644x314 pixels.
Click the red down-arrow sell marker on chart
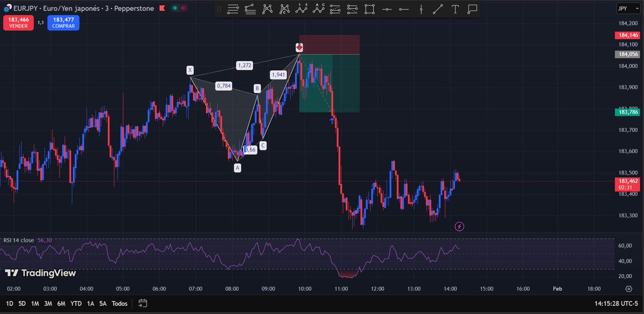click(299, 48)
